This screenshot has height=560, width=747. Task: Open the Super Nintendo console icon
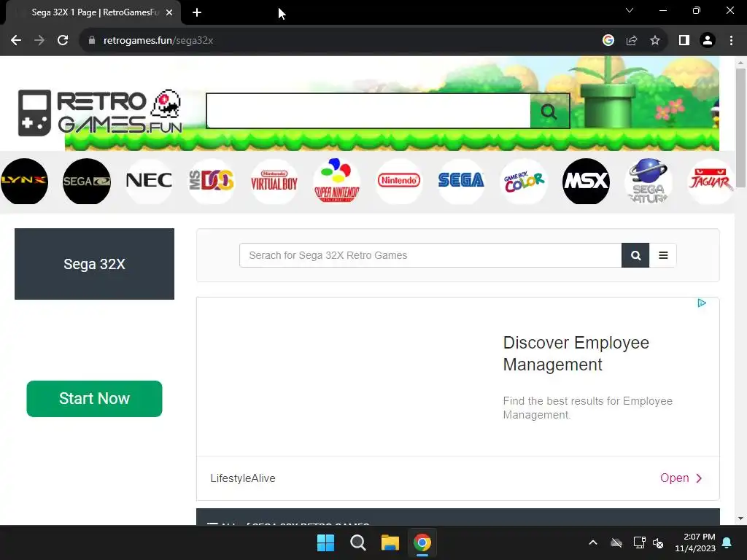click(336, 181)
